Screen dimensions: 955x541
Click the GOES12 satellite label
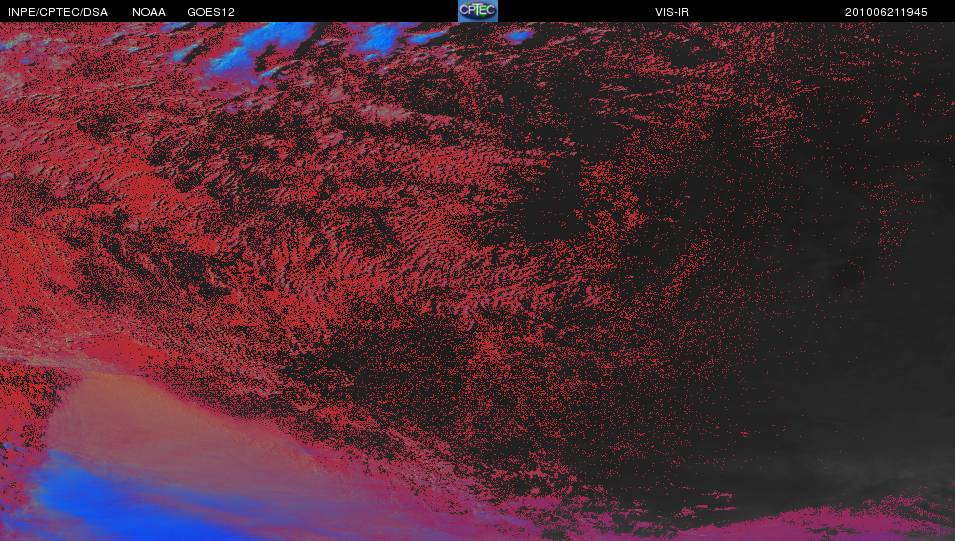pyautogui.click(x=211, y=12)
